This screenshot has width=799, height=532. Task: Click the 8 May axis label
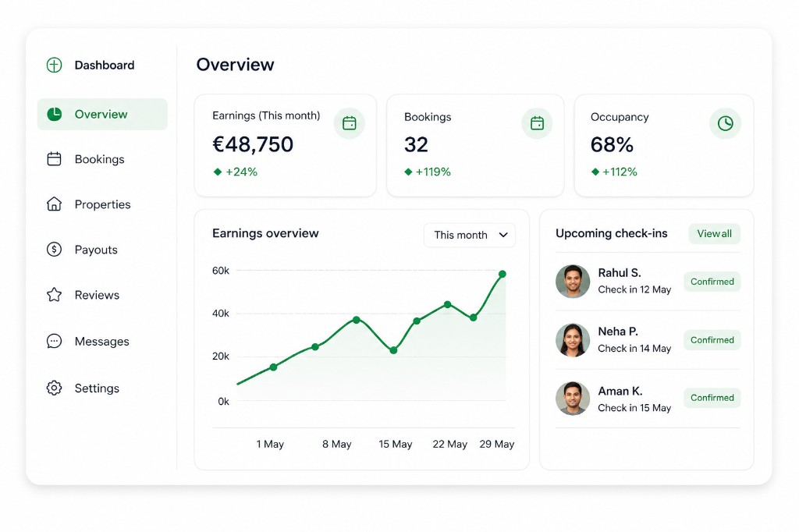click(337, 444)
